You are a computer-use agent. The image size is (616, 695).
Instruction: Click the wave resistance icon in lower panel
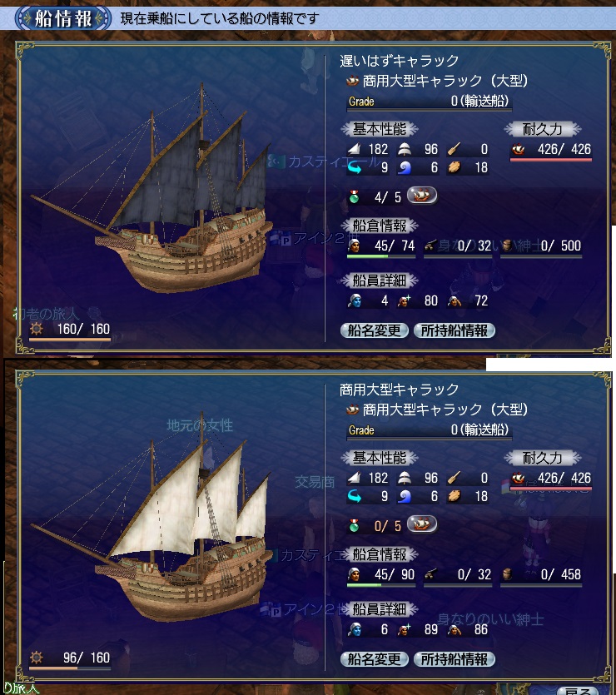405,496
